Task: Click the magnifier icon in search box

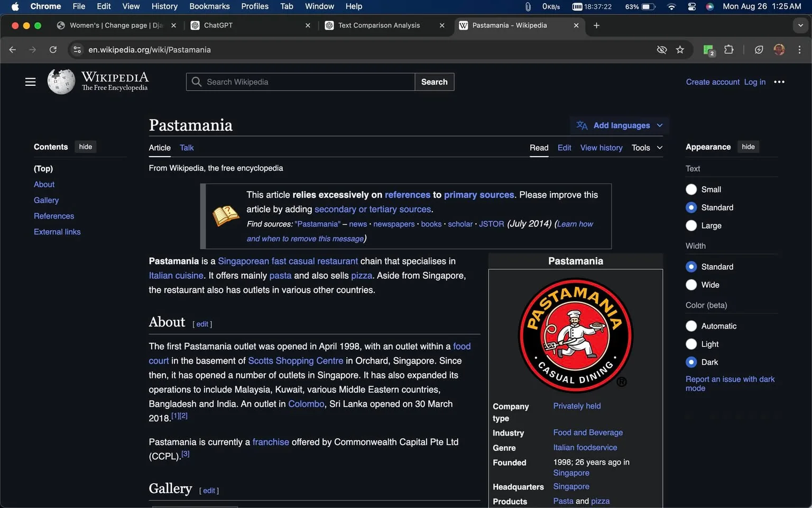Action: [x=197, y=81]
